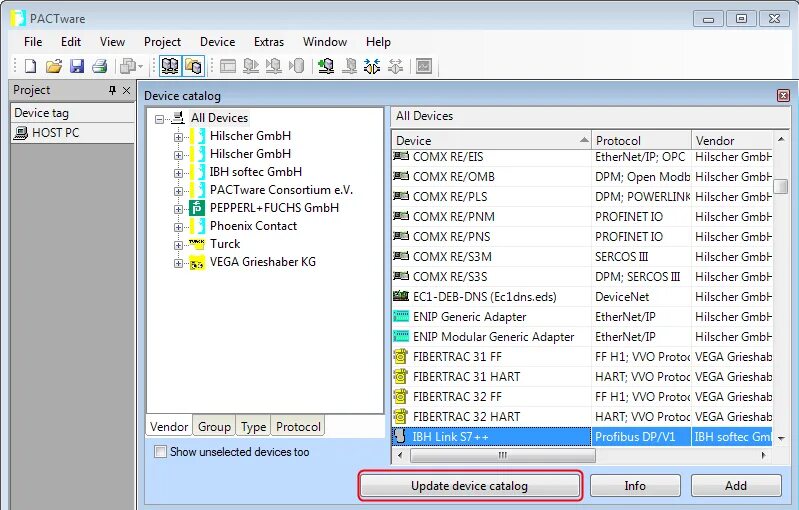
Task: Click the grayed remove device toolbar icon
Action: (350, 66)
